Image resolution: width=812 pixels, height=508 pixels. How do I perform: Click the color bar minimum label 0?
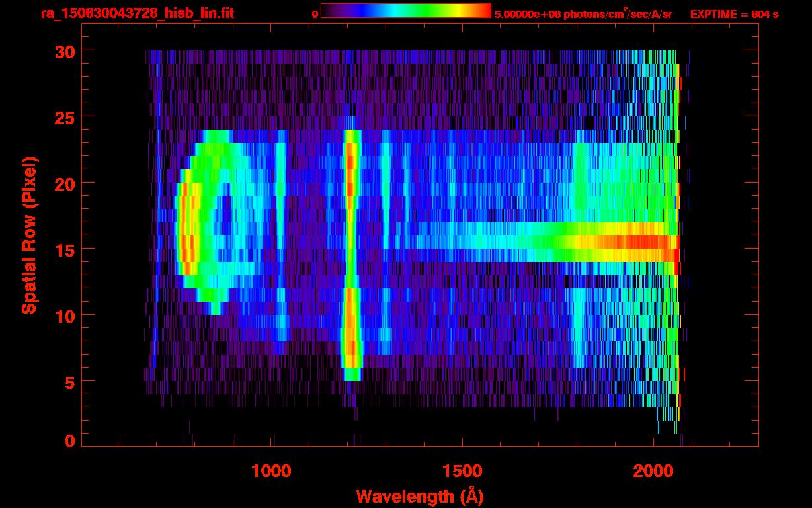pos(315,14)
